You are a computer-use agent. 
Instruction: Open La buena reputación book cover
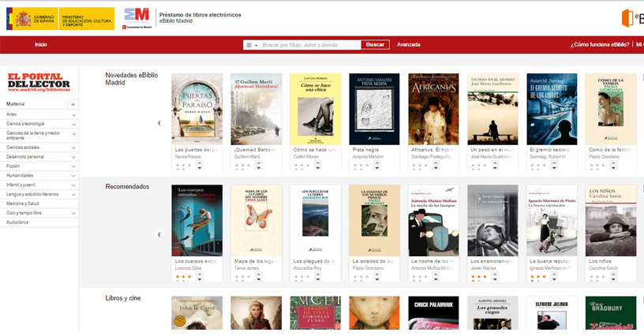pos(552,221)
